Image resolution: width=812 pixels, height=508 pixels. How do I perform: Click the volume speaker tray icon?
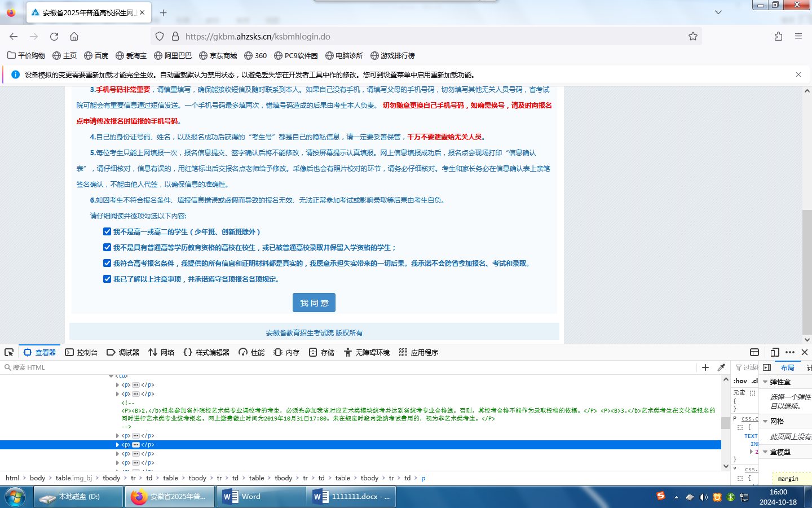pyautogui.click(x=703, y=497)
